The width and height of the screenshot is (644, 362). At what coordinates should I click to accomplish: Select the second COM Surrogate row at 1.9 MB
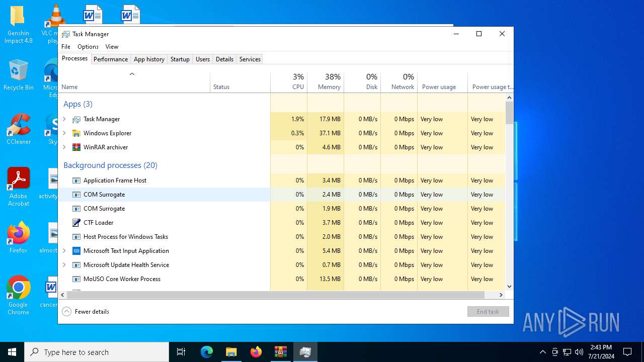point(282,209)
